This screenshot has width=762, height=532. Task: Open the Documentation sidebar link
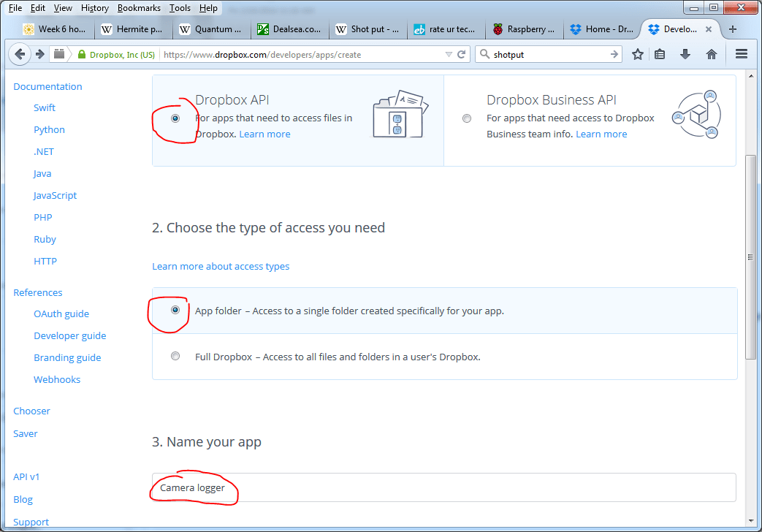(x=47, y=86)
